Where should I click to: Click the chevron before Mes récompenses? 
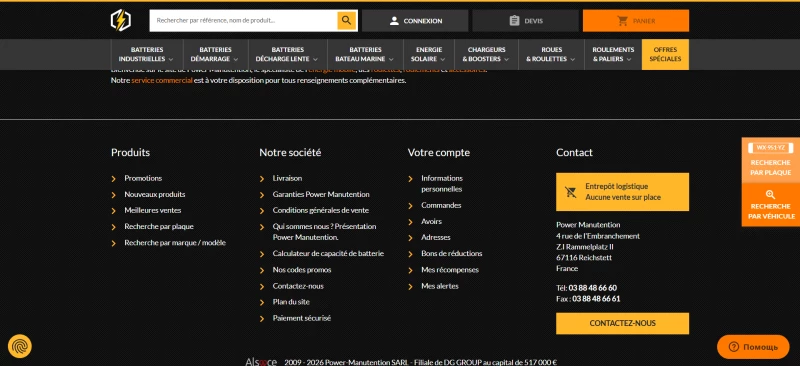click(x=410, y=271)
